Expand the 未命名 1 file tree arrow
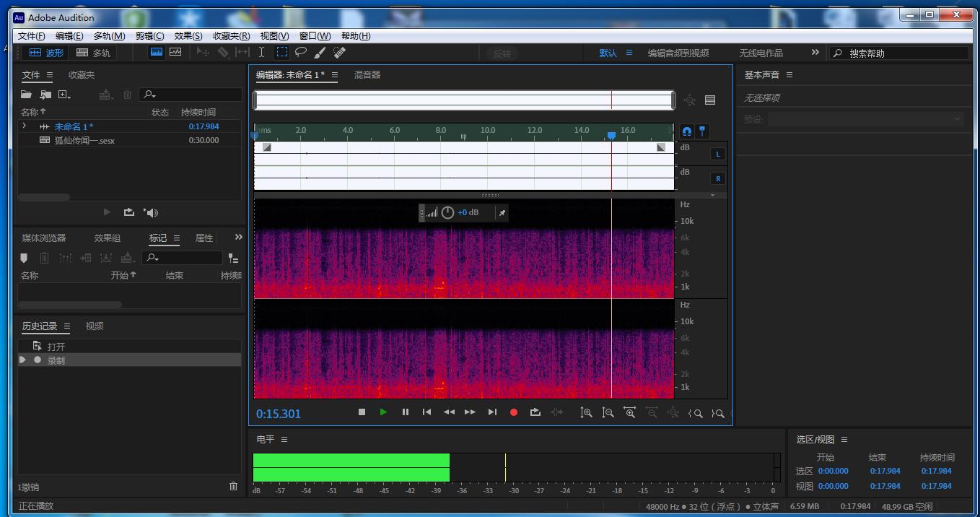980x517 pixels. (x=25, y=126)
